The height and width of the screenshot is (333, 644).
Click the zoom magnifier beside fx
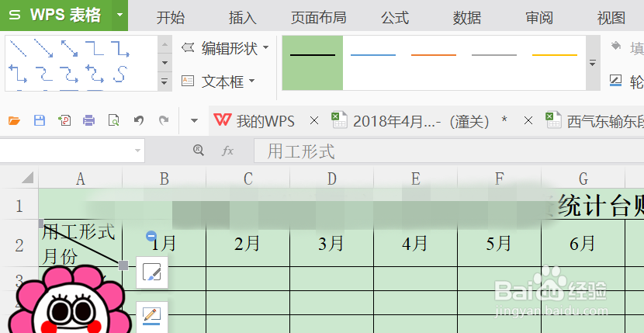click(x=199, y=151)
